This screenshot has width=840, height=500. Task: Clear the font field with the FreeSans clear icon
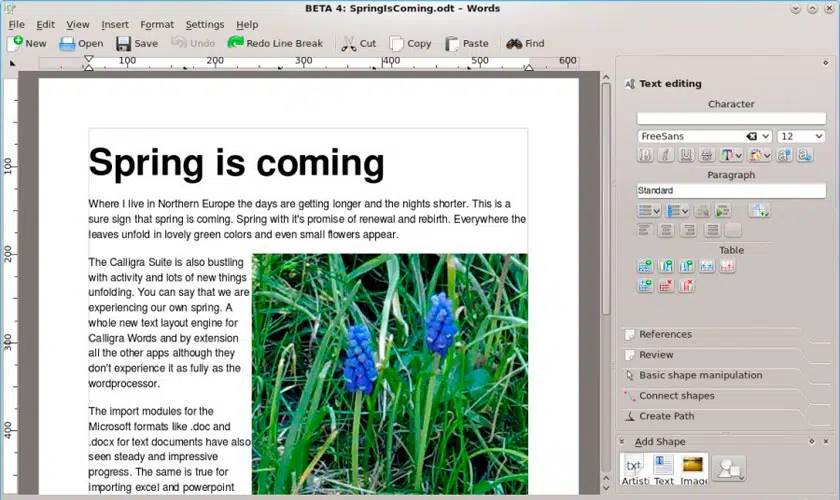(752, 137)
